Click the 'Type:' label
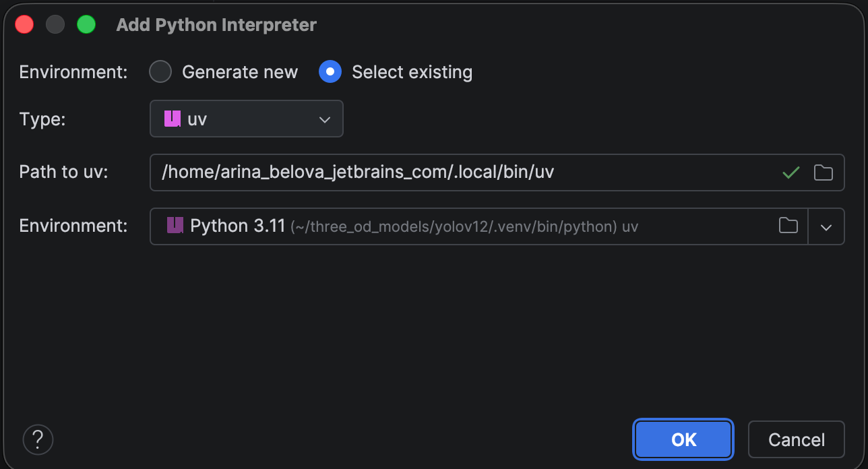This screenshot has width=868, height=469. [x=42, y=119]
